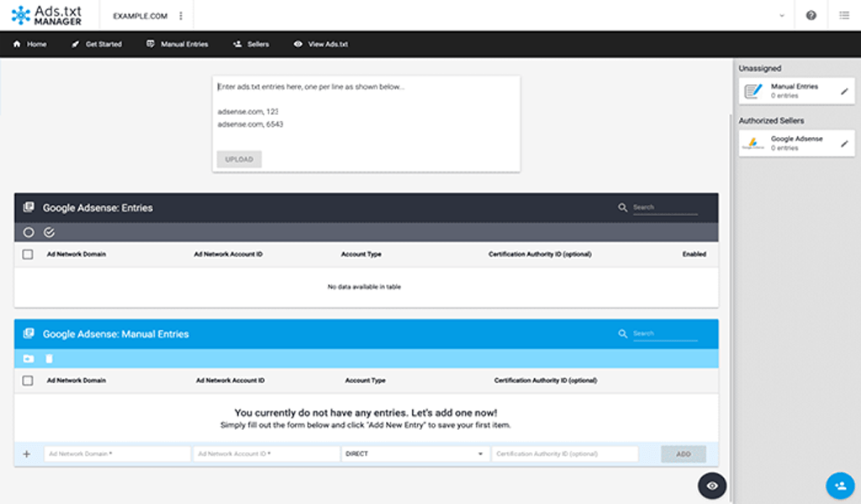861x504 pixels.
Task: Click the help question mark icon
Action: 811,15
